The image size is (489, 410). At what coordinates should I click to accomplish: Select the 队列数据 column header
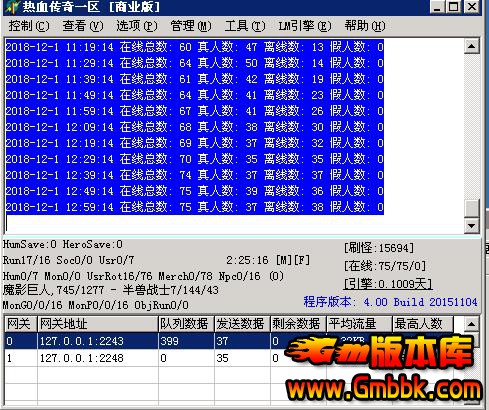click(x=186, y=324)
